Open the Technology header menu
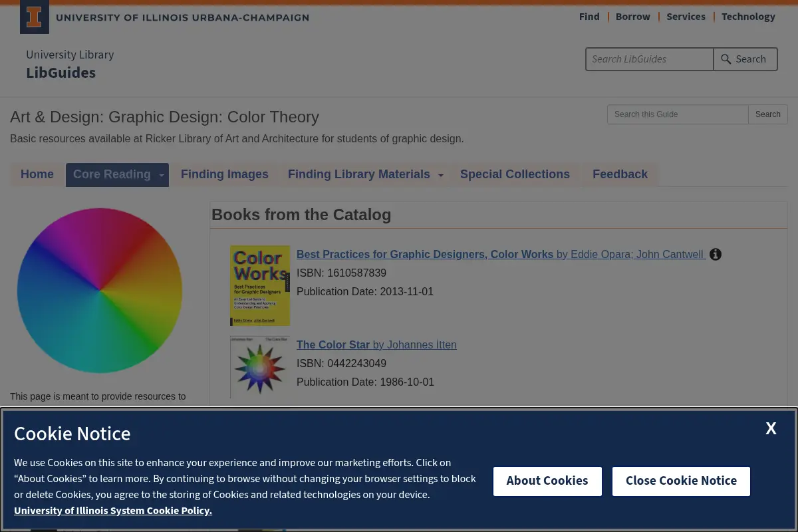The width and height of the screenshot is (798, 532). pyautogui.click(x=748, y=17)
